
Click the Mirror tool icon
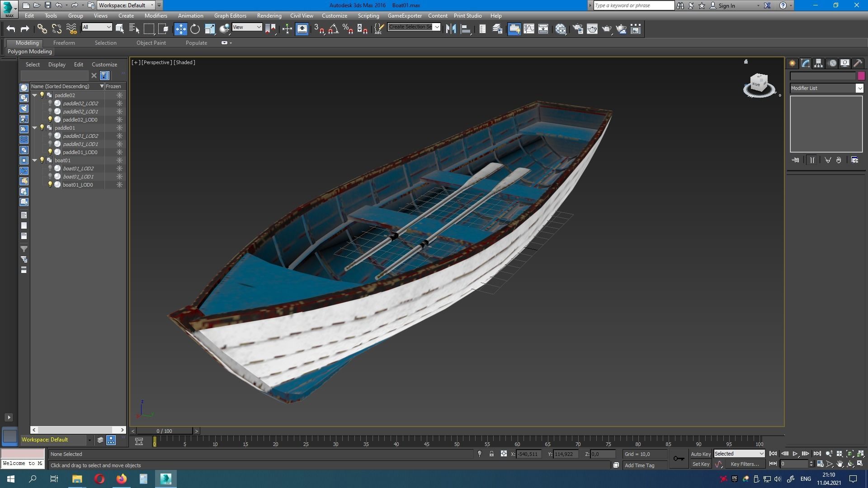click(451, 29)
